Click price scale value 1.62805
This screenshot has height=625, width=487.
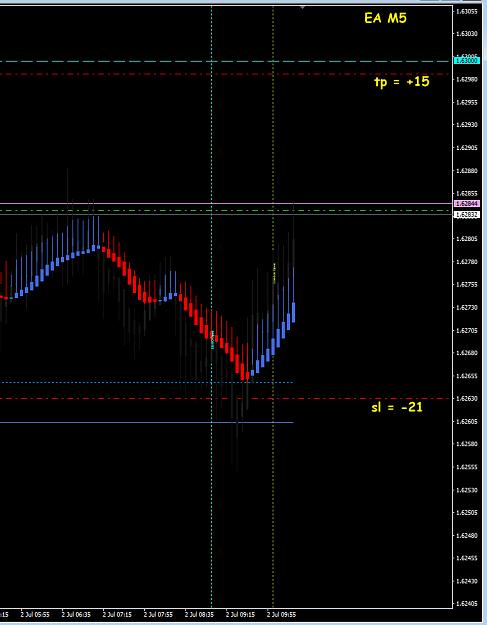[x=467, y=239]
